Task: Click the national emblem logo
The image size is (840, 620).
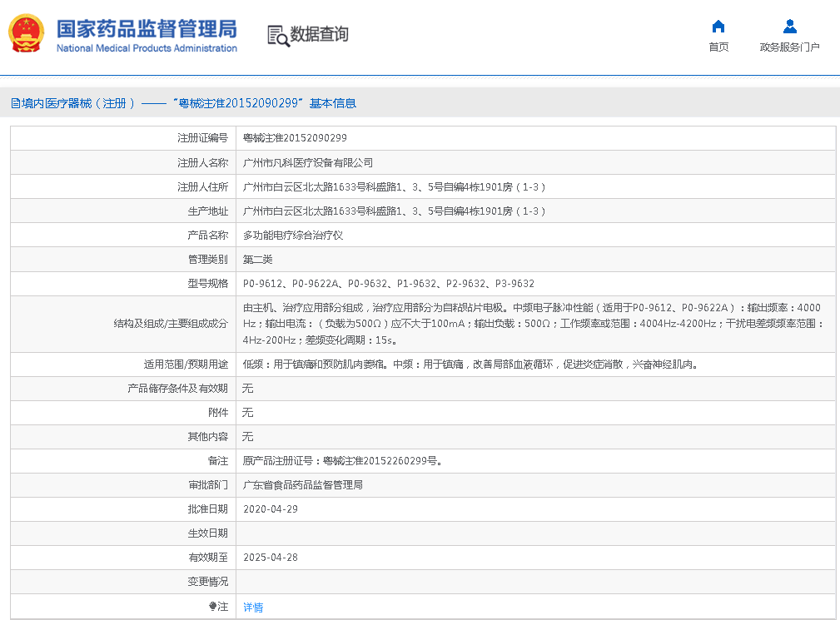Action: (x=27, y=33)
